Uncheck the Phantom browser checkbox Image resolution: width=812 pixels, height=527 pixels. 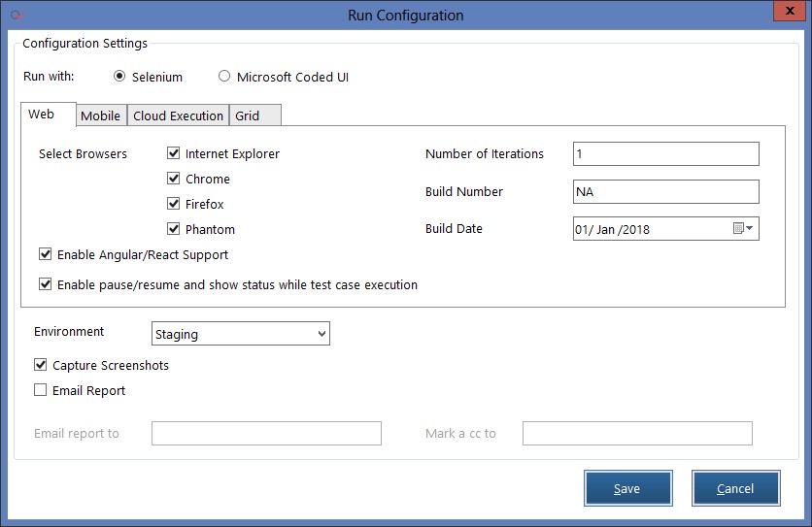(x=174, y=229)
